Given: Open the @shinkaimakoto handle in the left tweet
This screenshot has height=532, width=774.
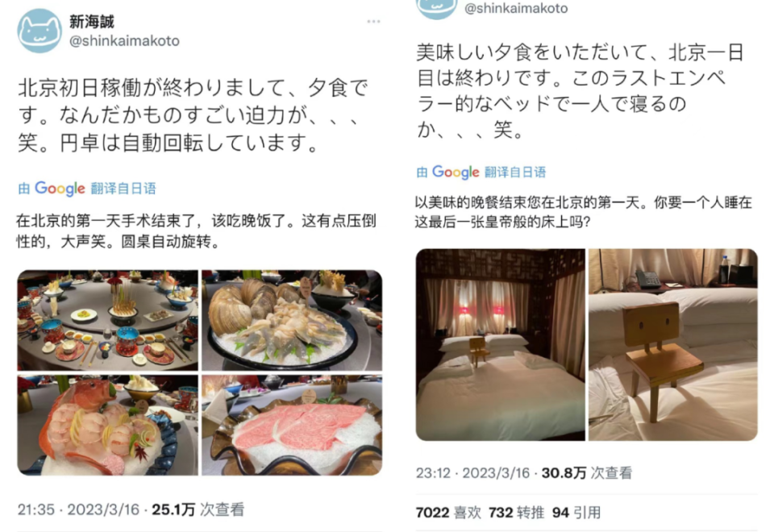Looking at the screenshot, I should click(x=124, y=40).
